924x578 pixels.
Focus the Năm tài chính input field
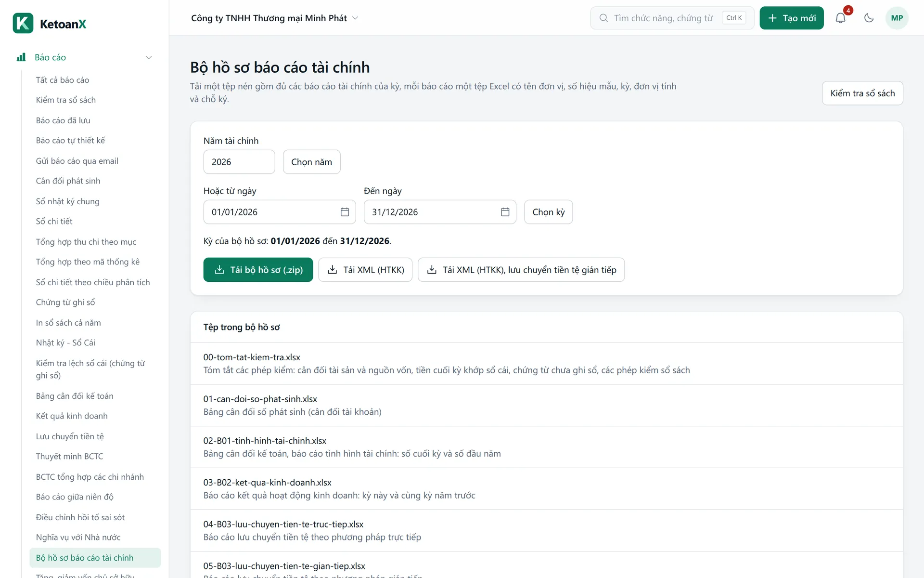(239, 162)
